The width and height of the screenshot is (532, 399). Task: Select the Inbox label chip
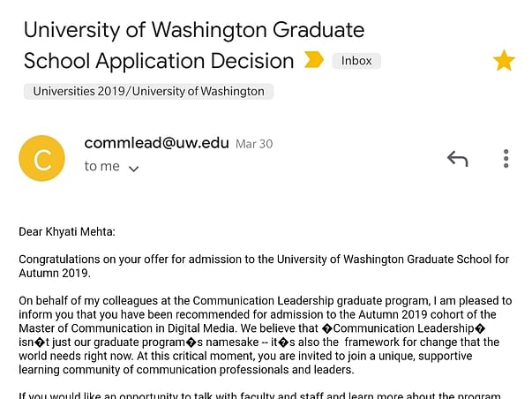click(x=356, y=61)
